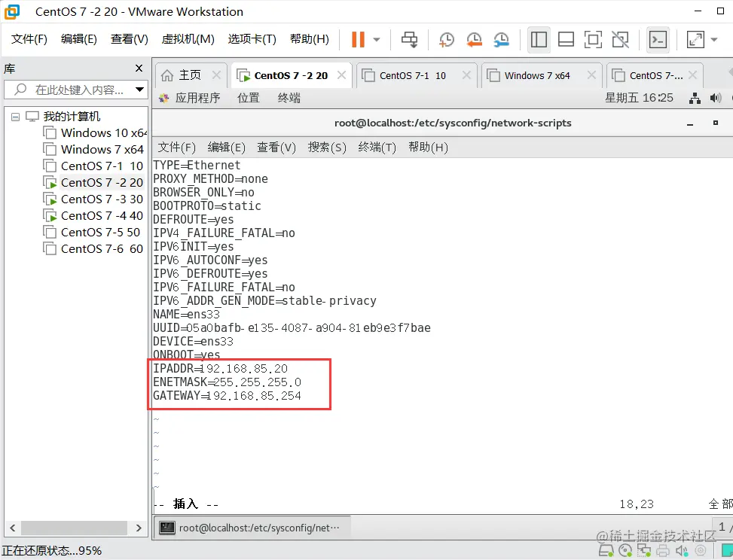Toggle free stretch of the guest display
The height and width of the screenshot is (560, 733).
(620, 39)
